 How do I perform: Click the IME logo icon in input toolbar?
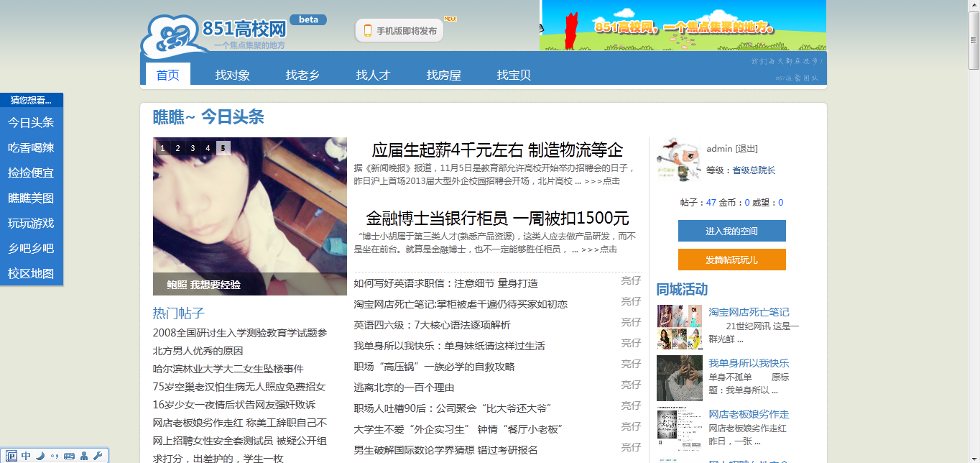tap(12, 456)
